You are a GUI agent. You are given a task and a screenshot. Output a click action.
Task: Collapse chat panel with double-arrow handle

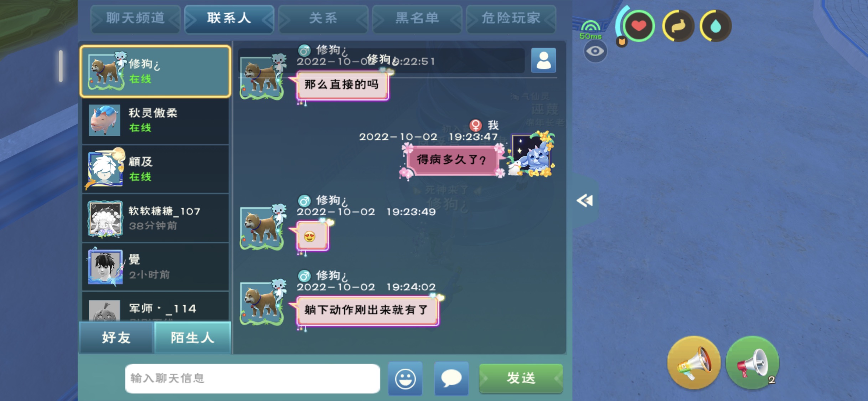click(x=585, y=201)
